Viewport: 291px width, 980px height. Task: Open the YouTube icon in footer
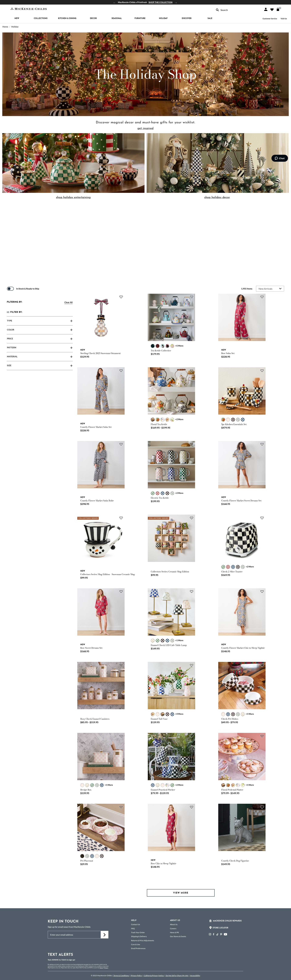coord(225,934)
